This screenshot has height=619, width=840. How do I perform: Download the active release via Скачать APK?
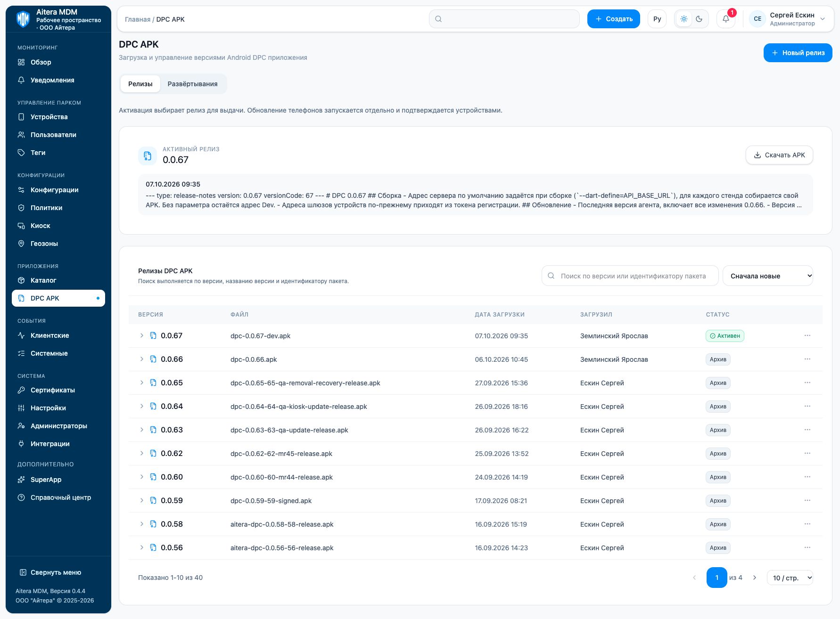[779, 155]
